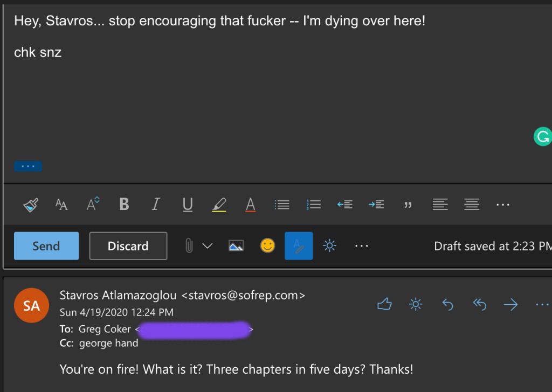Image resolution: width=552 pixels, height=392 pixels.
Task: Discard the draft message
Action: click(x=128, y=246)
